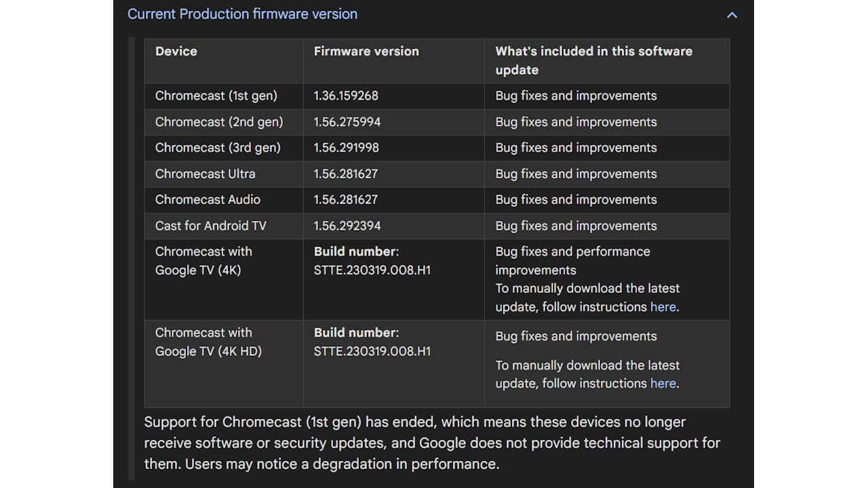The width and height of the screenshot is (868, 488).
Task: Click the blue chevron arrow icon
Action: pyautogui.click(x=731, y=15)
